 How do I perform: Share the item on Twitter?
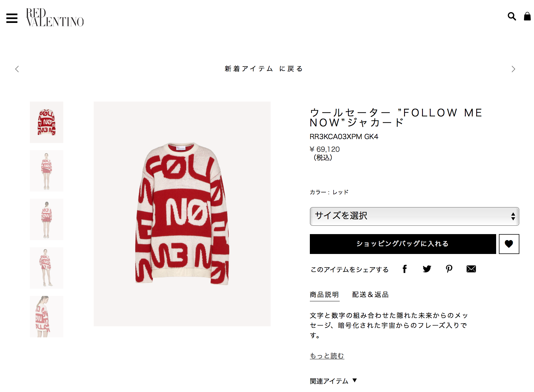[427, 269]
